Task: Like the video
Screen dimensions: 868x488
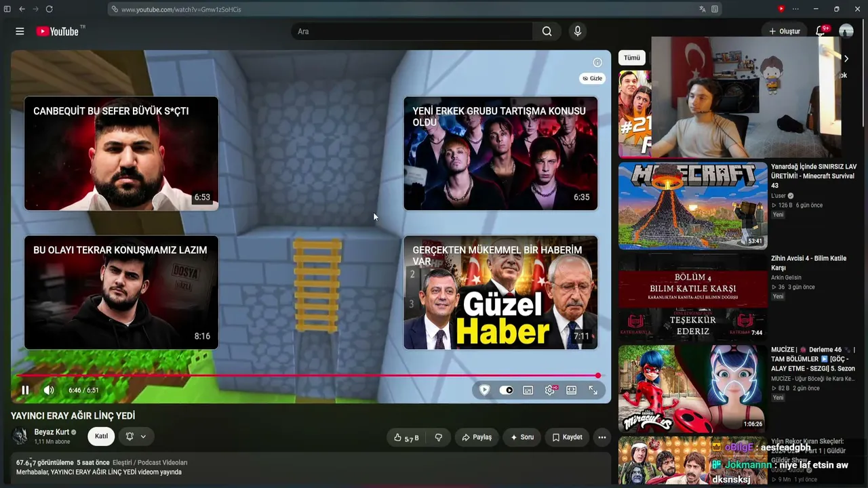Action: pos(406,438)
